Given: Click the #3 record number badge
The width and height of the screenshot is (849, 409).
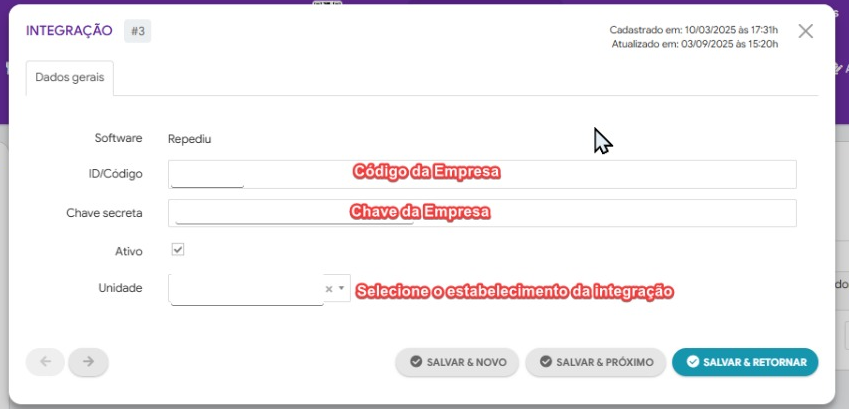Looking at the screenshot, I should [x=137, y=31].
